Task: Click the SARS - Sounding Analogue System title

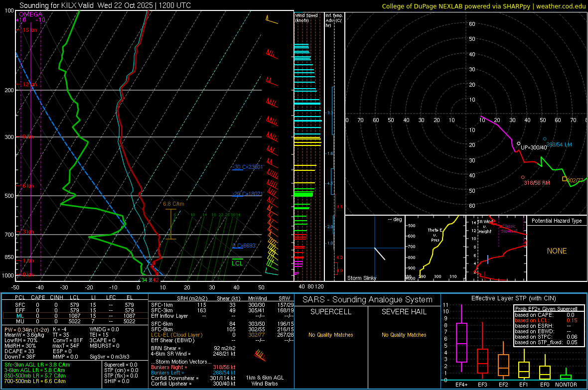Action: [x=368, y=299]
